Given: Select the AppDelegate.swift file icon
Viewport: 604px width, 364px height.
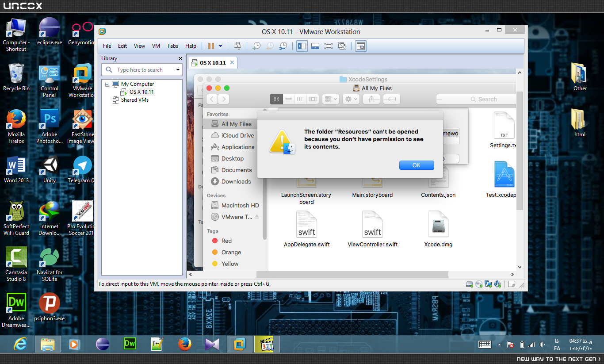Looking at the screenshot, I should (x=306, y=224).
